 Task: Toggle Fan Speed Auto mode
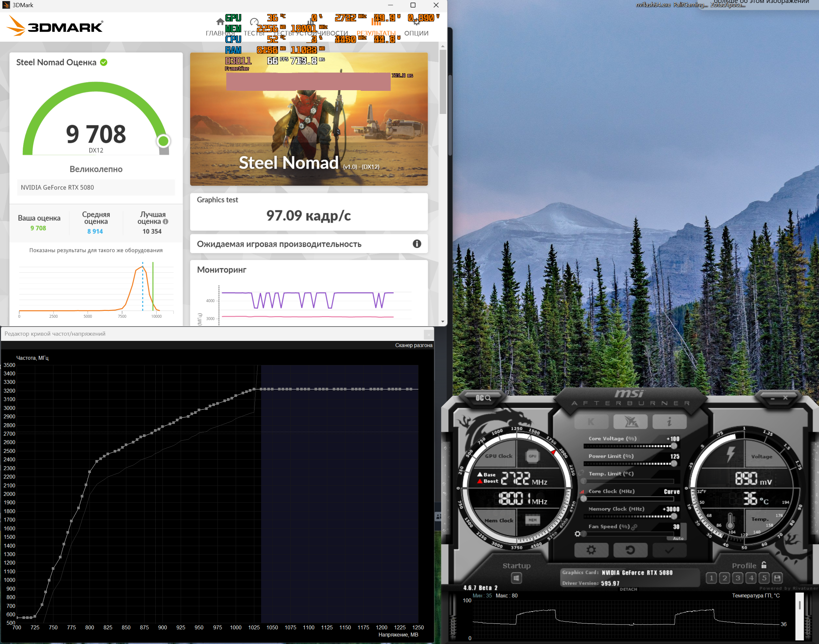[678, 539]
